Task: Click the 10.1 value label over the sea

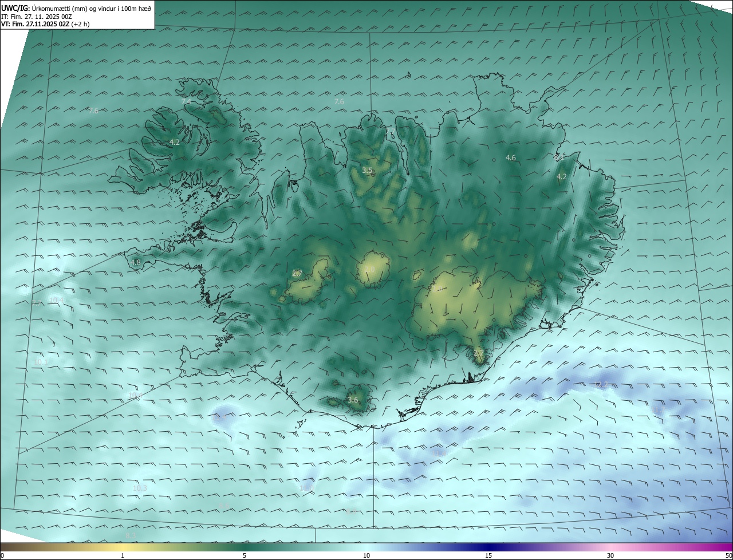Action: click(40, 361)
